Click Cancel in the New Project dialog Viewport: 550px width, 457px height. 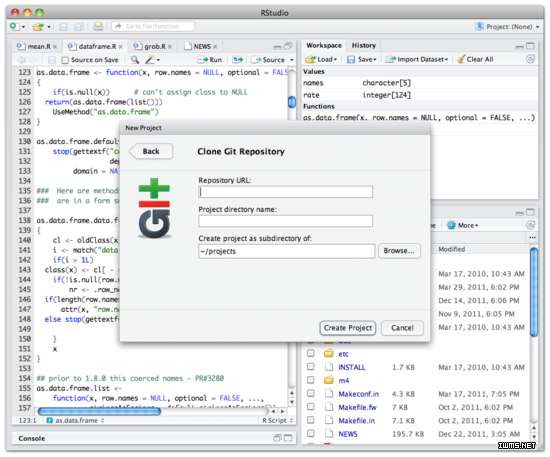pyautogui.click(x=402, y=328)
